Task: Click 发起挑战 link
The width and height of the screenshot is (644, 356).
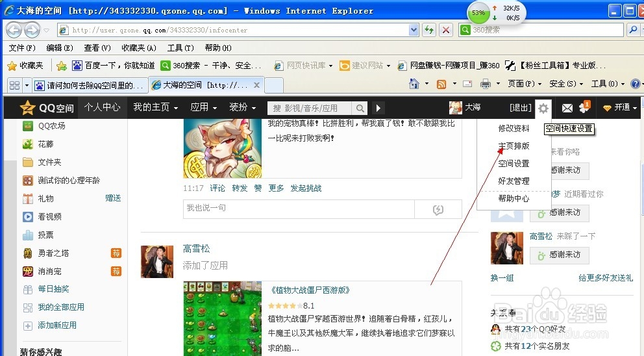Action: pos(306,188)
